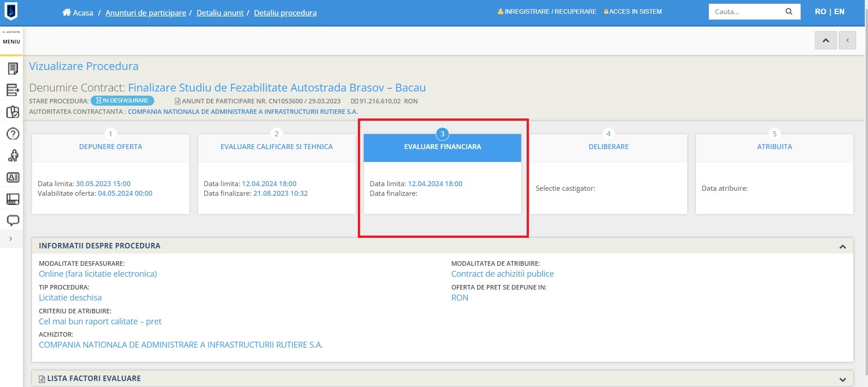
Task: Select step 4 DELIBERARE tab
Action: (609, 147)
